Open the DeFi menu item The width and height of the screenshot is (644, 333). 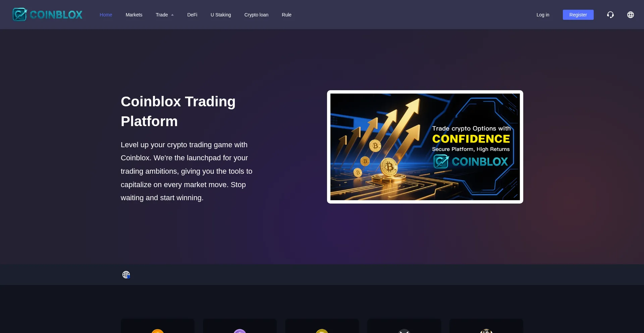(x=192, y=15)
